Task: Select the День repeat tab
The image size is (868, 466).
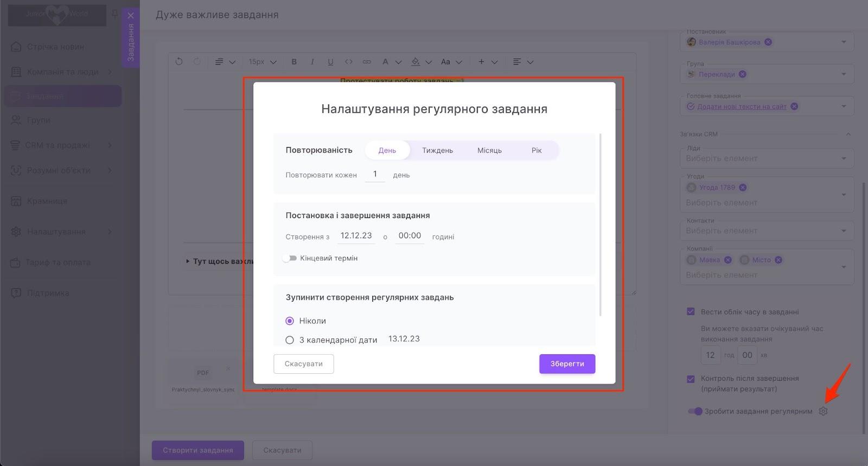Action: click(387, 150)
